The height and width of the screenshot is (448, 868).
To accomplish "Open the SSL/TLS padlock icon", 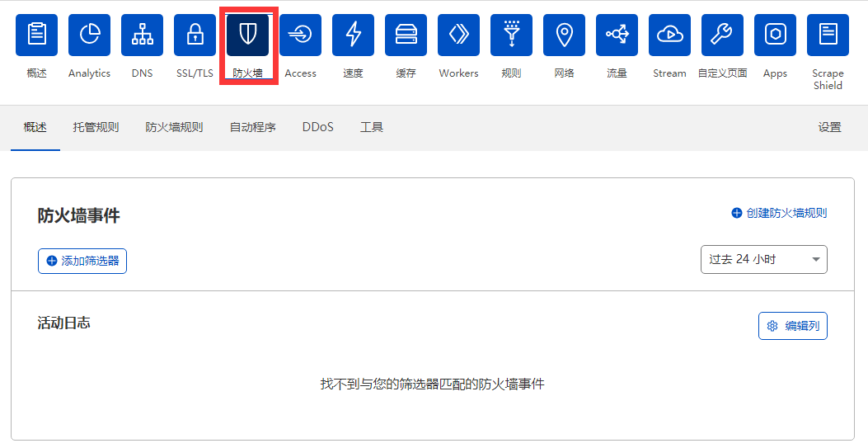I will pyautogui.click(x=195, y=35).
